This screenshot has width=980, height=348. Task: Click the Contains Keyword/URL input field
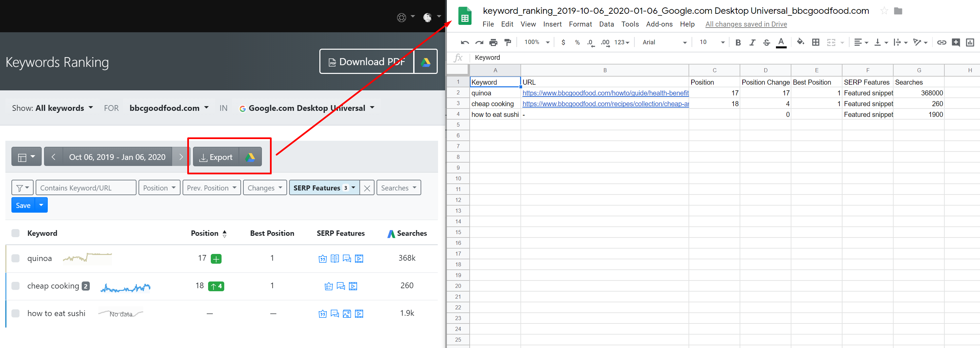point(86,188)
